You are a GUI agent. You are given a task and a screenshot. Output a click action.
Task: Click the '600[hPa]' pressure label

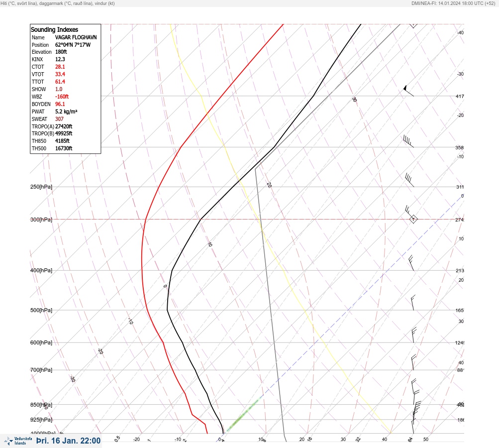point(41,342)
